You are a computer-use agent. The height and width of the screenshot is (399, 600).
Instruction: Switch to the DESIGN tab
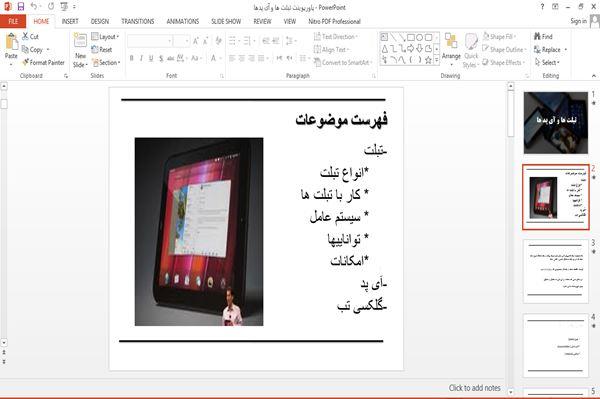(x=100, y=21)
